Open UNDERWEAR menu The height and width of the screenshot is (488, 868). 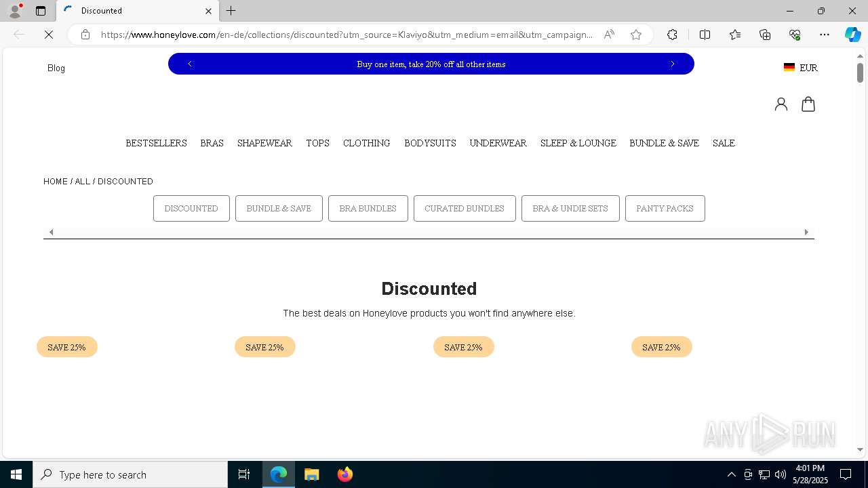[498, 143]
